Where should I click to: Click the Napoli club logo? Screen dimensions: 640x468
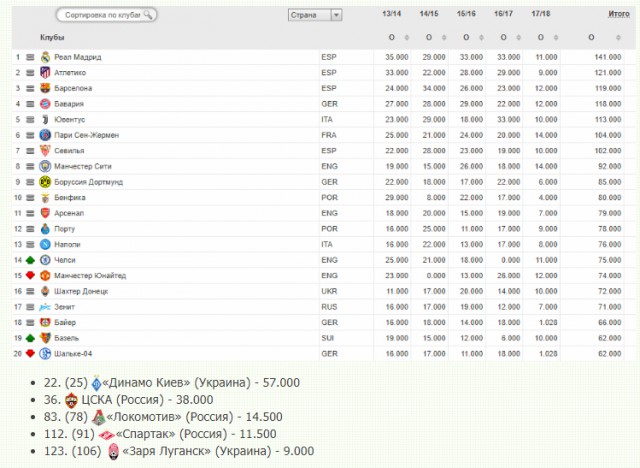click(45, 244)
